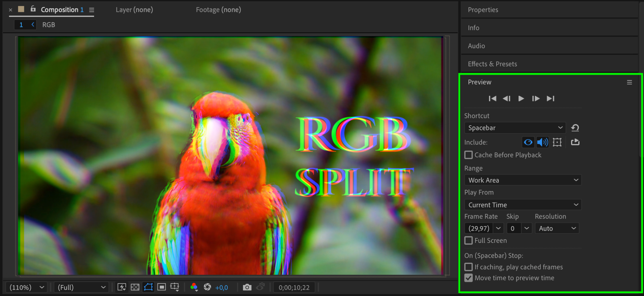Click the current timecode 0;00;10;22
The height and width of the screenshot is (296, 644).
[294, 287]
